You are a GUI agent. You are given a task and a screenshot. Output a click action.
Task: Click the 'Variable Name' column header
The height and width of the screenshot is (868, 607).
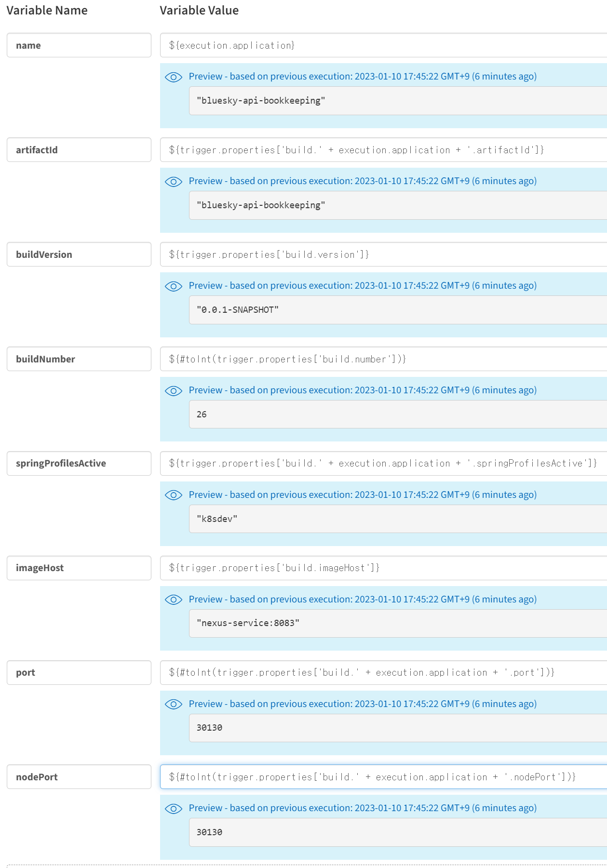pos(47,11)
